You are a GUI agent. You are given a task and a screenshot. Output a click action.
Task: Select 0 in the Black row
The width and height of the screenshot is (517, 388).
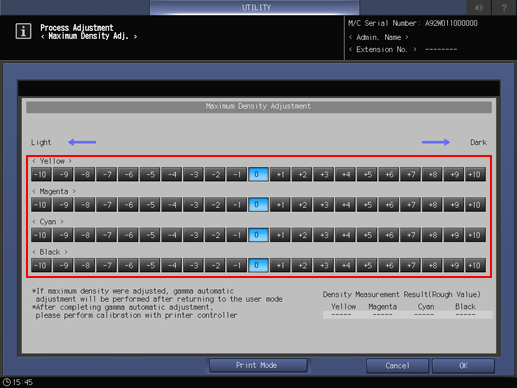click(258, 265)
